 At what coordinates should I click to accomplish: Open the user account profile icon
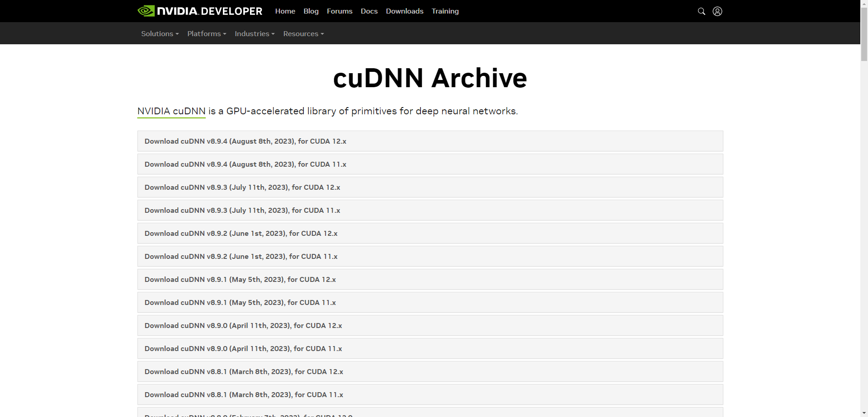pyautogui.click(x=717, y=11)
